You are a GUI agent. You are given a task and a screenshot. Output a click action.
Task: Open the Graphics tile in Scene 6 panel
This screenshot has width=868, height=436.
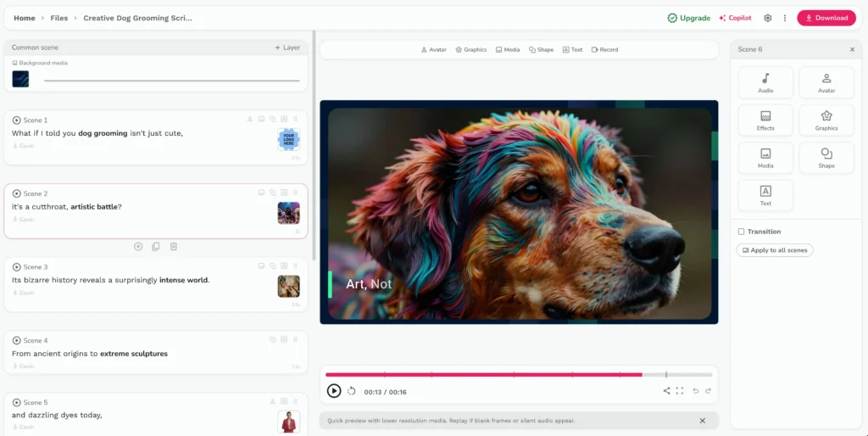[x=826, y=120]
